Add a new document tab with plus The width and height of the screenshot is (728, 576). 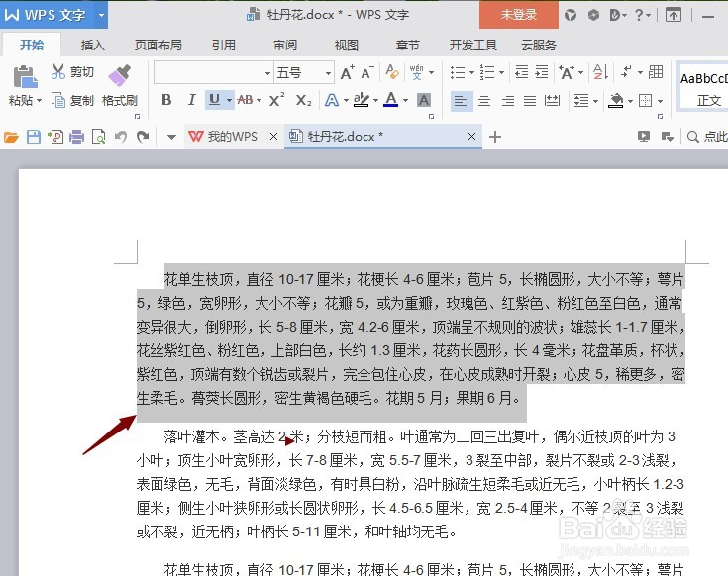(x=495, y=137)
